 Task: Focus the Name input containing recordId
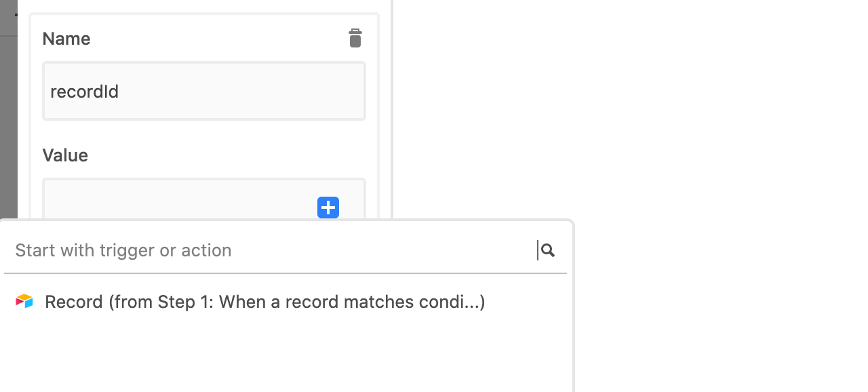pos(204,91)
